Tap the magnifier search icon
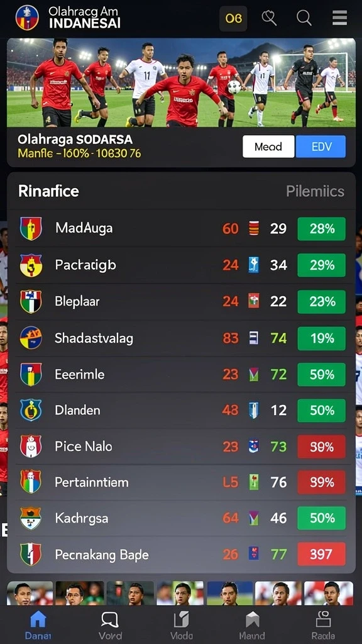Viewport: 362px width, 644px height. tap(304, 18)
